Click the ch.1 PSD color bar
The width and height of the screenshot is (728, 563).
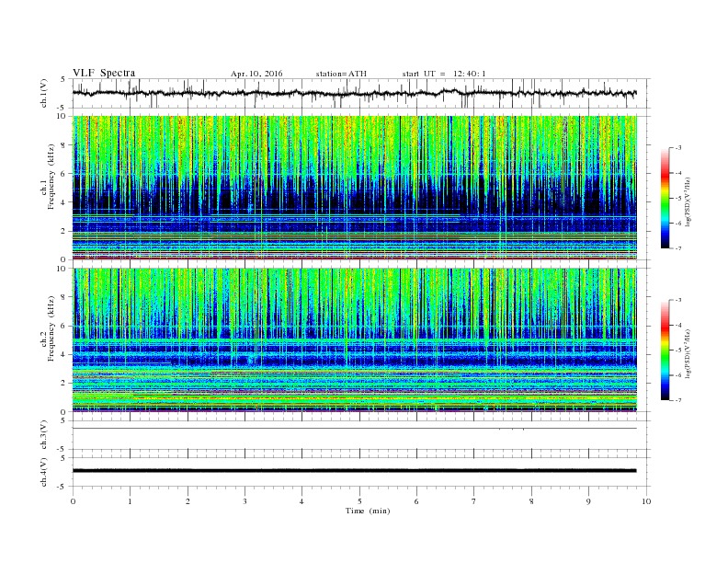click(665, 199)
